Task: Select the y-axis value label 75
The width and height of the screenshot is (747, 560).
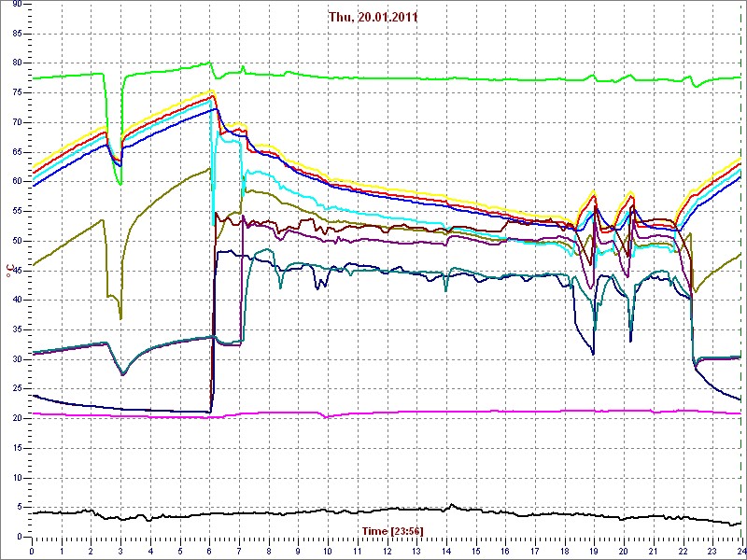Action: pos(17,92)
